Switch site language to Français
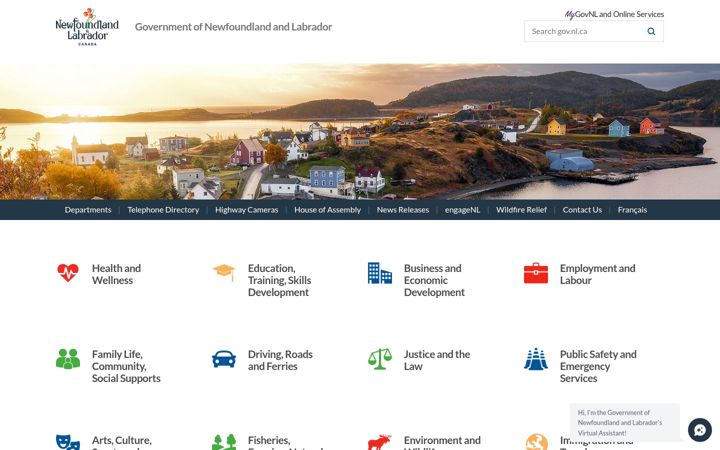 [x=632, y=210]
